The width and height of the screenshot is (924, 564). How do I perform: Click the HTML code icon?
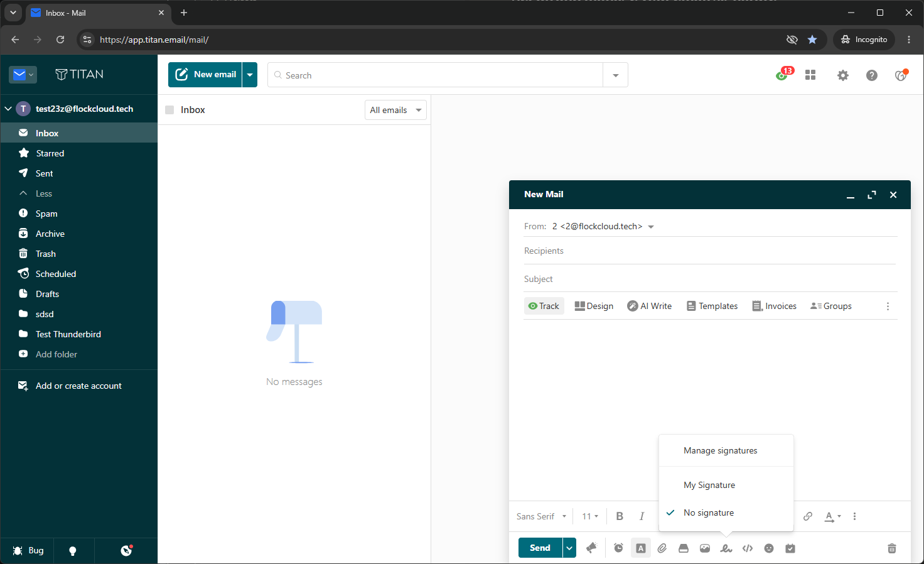coord(748,548)
